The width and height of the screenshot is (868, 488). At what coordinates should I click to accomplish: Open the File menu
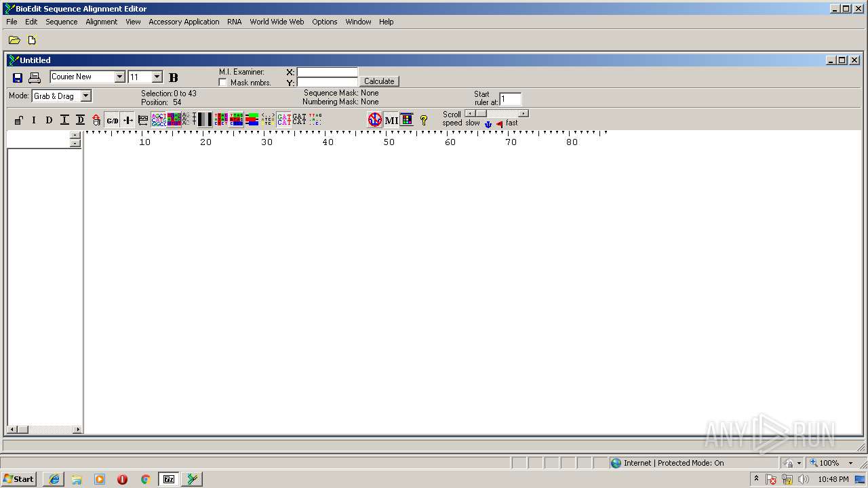[12, 22]
